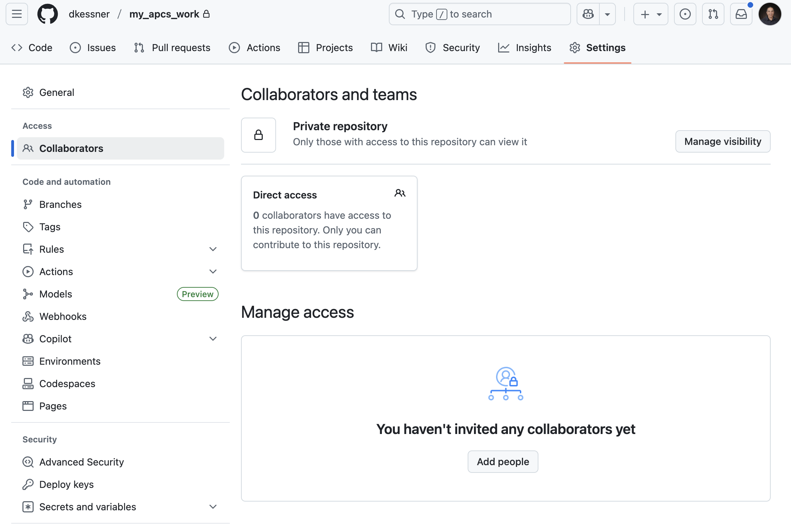Switch to the Security tab
Image resolution: width=791 pixels, height=532 pixels.
(453, 48)
